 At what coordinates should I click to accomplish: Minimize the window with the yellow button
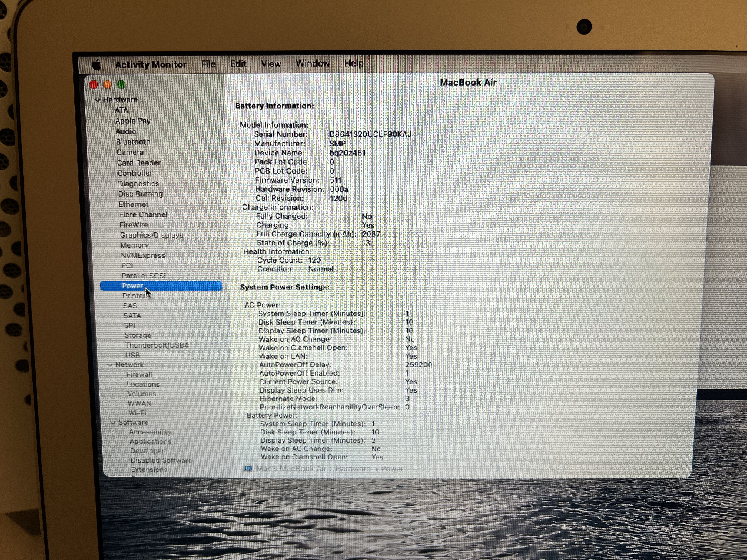(107, 84)
